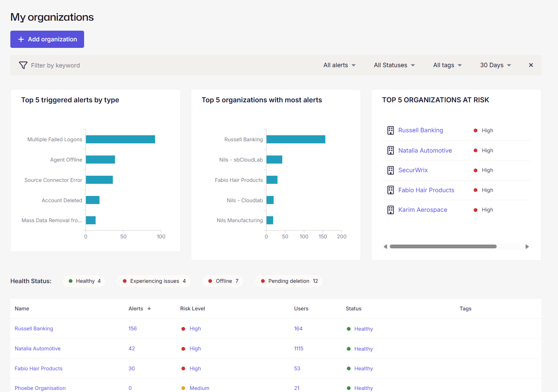
Task: Click Add organization button
Action: tap(47, 39)
